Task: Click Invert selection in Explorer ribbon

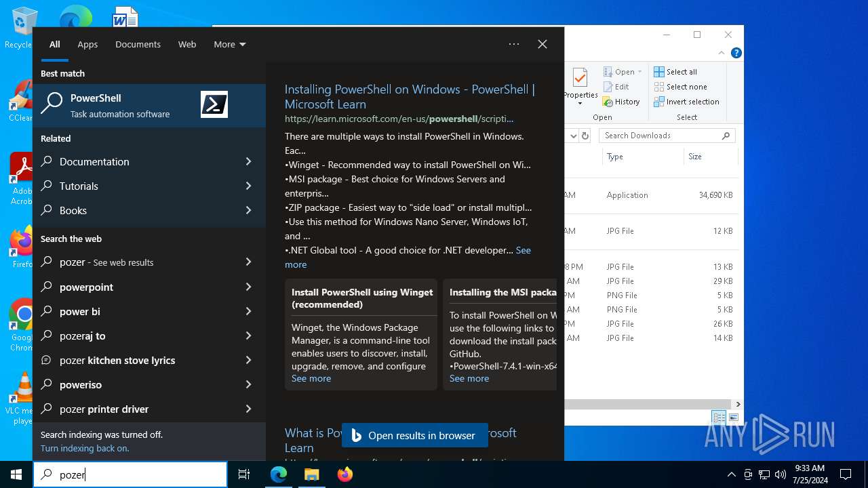Action: click(x=686, y=102)
